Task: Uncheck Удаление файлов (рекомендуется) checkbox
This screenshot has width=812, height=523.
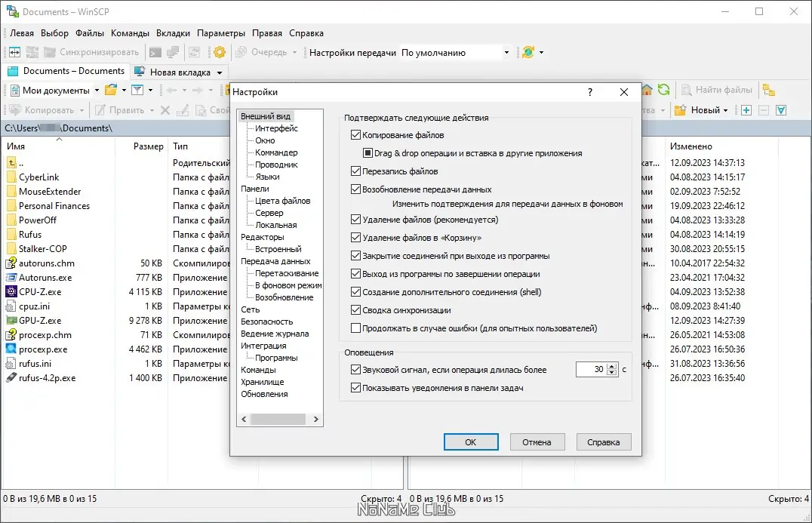Action: 355,220
